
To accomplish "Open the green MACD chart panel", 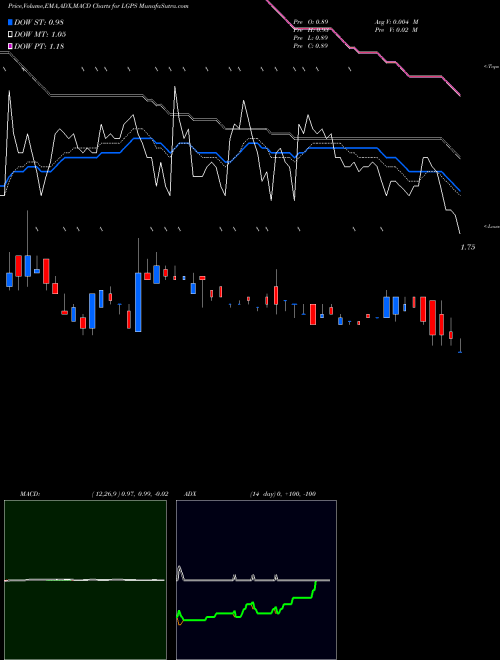I will 85,580.
